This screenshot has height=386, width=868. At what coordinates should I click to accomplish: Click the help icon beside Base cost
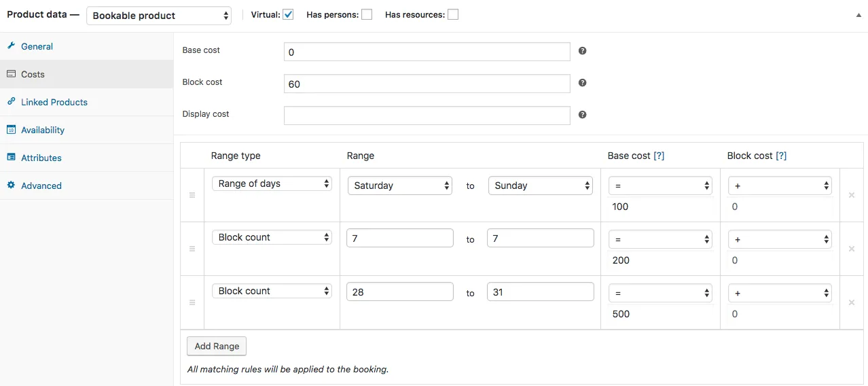pos(582,51)
